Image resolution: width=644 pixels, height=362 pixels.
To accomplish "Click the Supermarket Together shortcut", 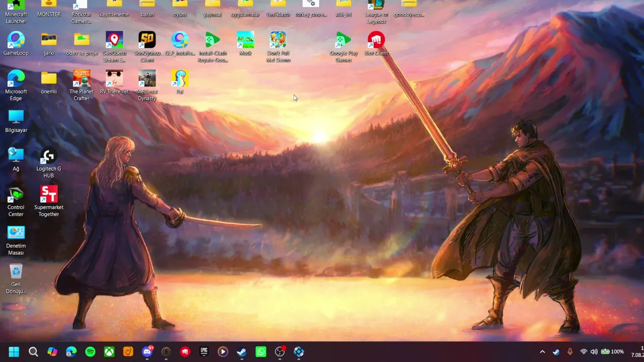I will coord(49,202).
